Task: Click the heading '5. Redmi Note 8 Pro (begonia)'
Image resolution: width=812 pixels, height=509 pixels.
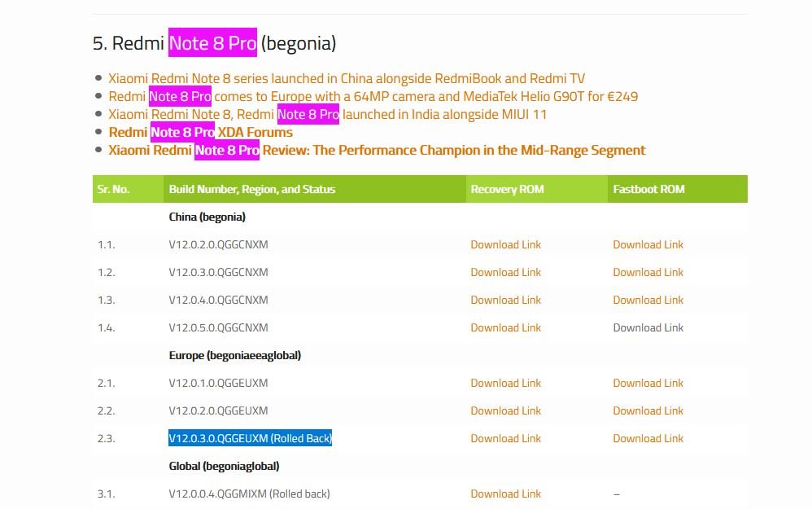Action: pyautogui.click(x=215, y=43)
